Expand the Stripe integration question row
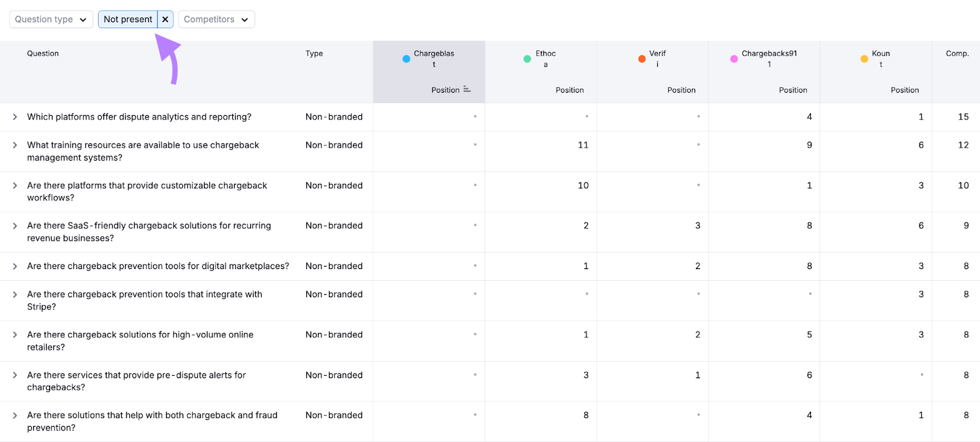Screen dimensions: 980x442 [x=15, y=295]
